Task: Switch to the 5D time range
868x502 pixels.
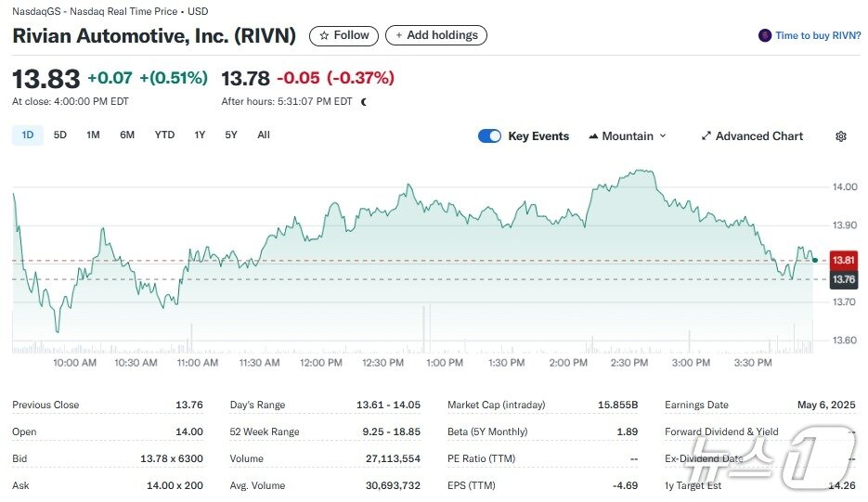Action: [60, 135]
